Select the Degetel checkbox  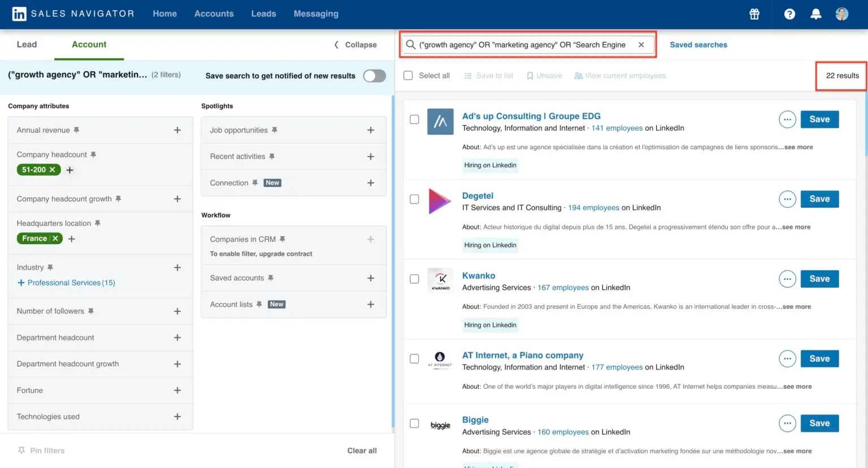414,199
